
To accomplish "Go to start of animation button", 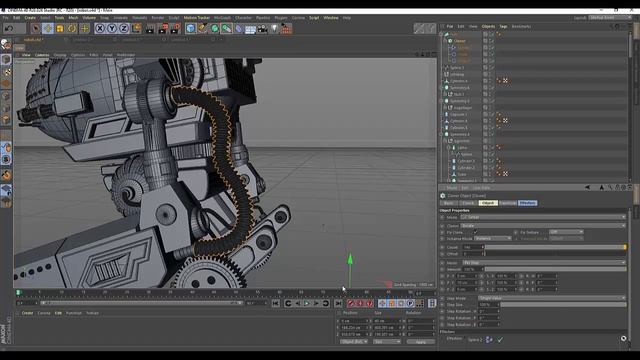I will pyautogui.click(x=276, y=303).
